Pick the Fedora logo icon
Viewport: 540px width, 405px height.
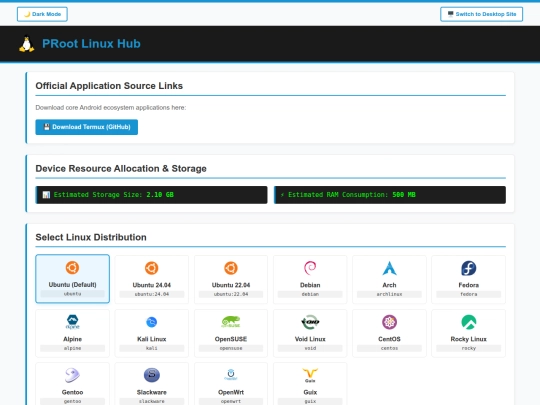[x=468, y=268]
